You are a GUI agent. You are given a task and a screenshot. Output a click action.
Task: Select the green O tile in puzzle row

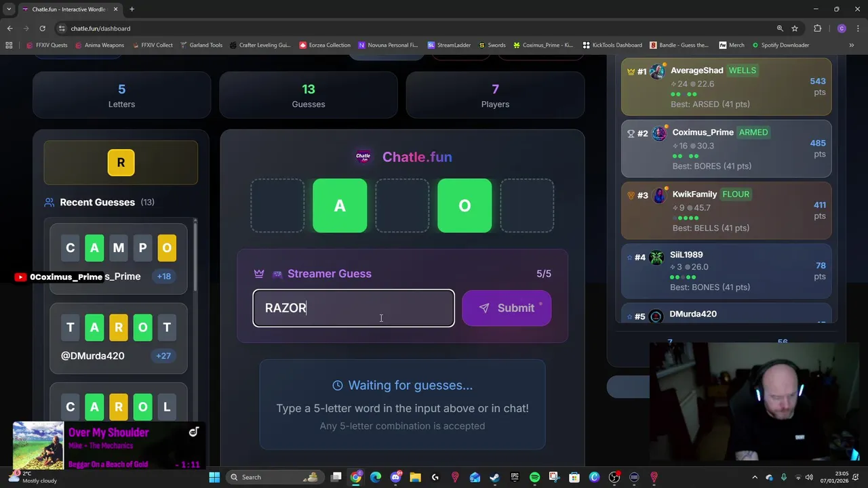coord(465,205)
